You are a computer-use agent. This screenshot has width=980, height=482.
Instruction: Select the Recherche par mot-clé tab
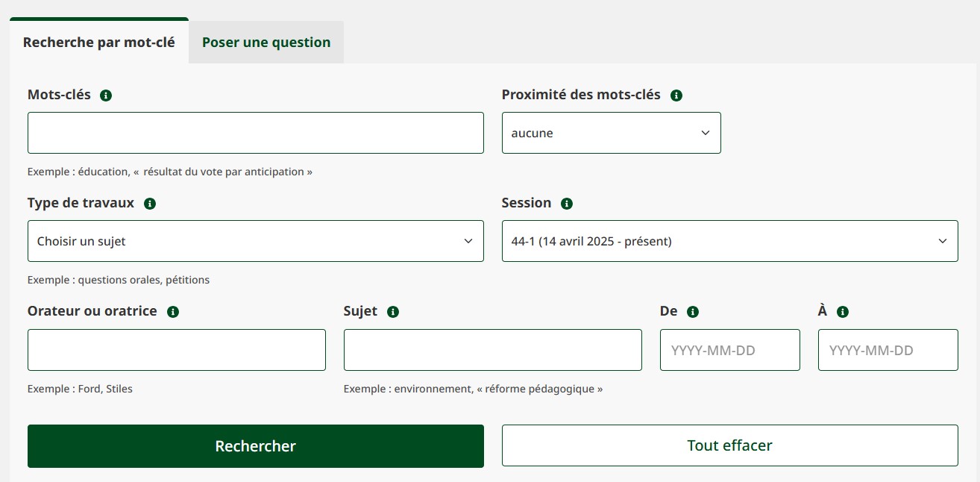pos(98,42)
